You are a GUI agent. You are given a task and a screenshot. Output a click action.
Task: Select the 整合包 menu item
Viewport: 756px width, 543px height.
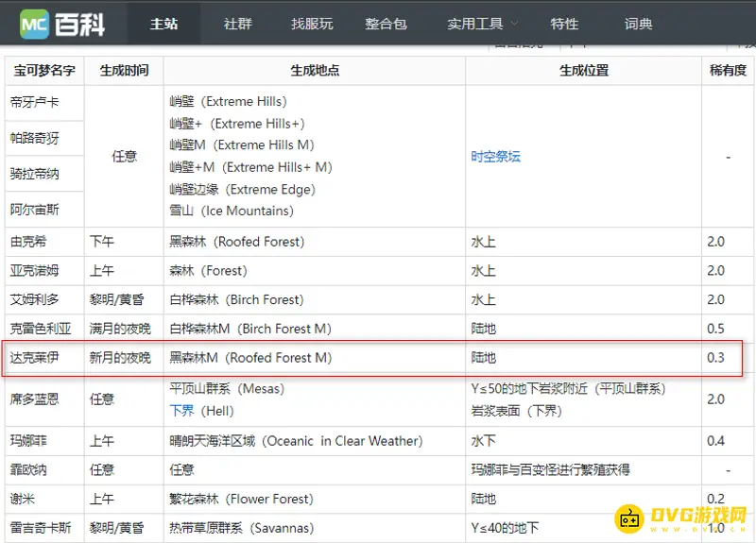386,24
